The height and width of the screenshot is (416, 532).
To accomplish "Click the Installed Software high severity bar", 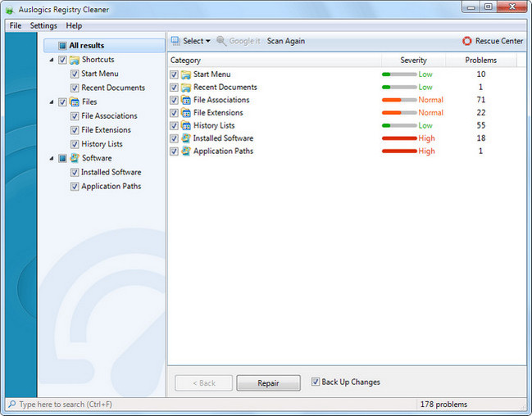I will click(399, 138).
